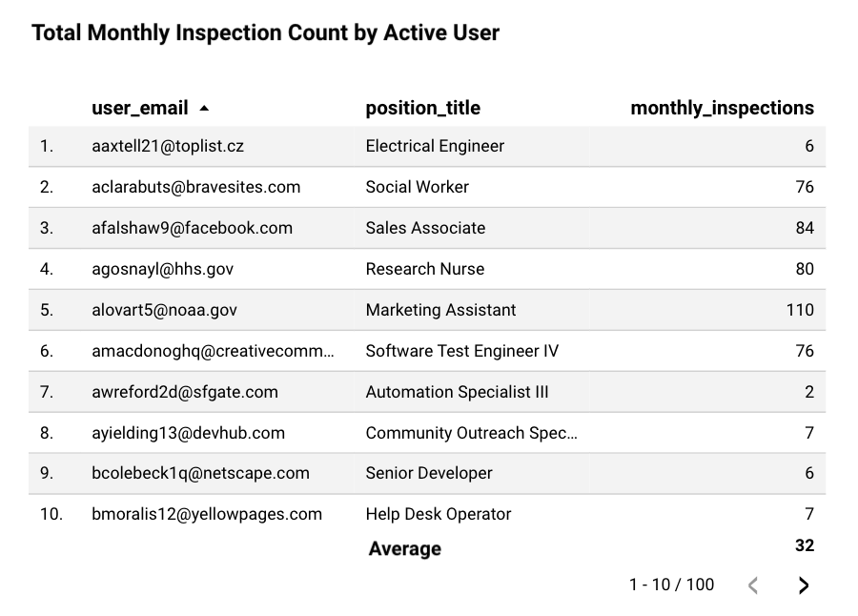Sort by monthly_inspections column header
The height and width of the screenshot is (616, 858).
click(x=722, y=109)
